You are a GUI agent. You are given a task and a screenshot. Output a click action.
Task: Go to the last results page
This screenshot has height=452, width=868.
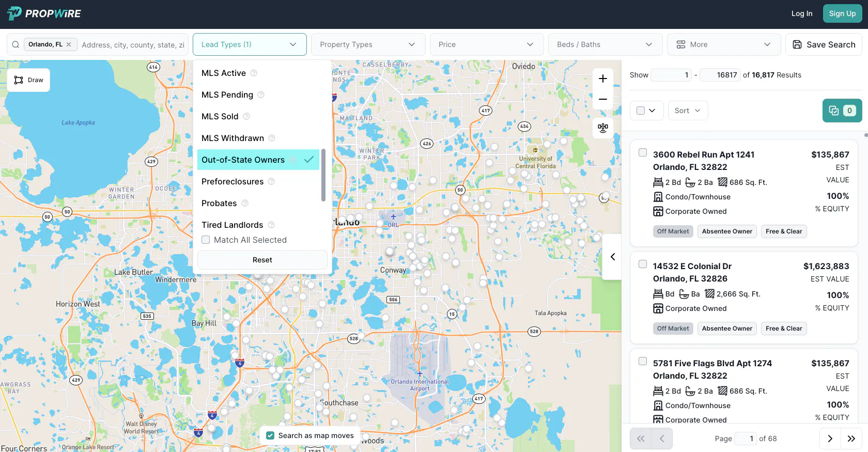pos(851,439)
